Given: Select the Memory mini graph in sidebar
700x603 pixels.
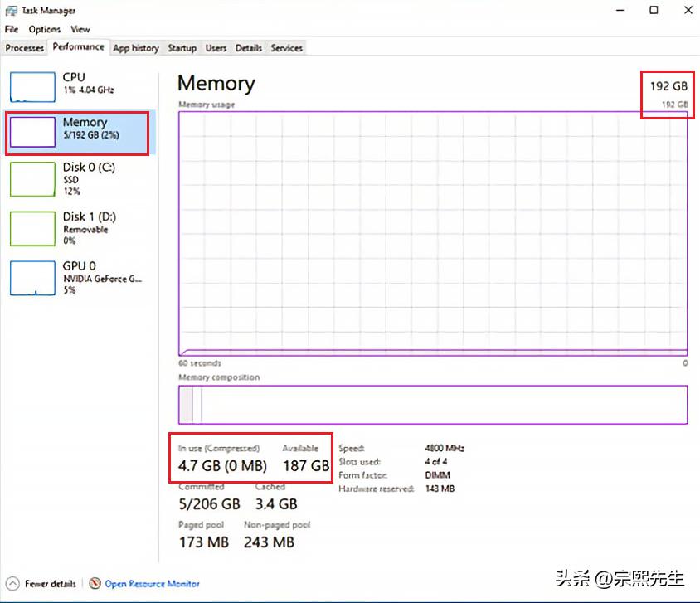Looking at the screenshot, I should 32,133.
